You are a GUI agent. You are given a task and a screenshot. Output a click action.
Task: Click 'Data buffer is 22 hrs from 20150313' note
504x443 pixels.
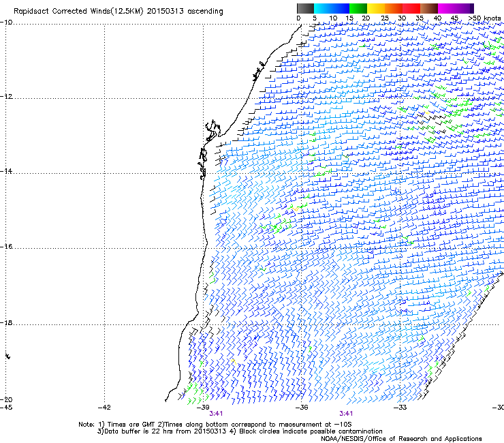click(x=166, y=431)
